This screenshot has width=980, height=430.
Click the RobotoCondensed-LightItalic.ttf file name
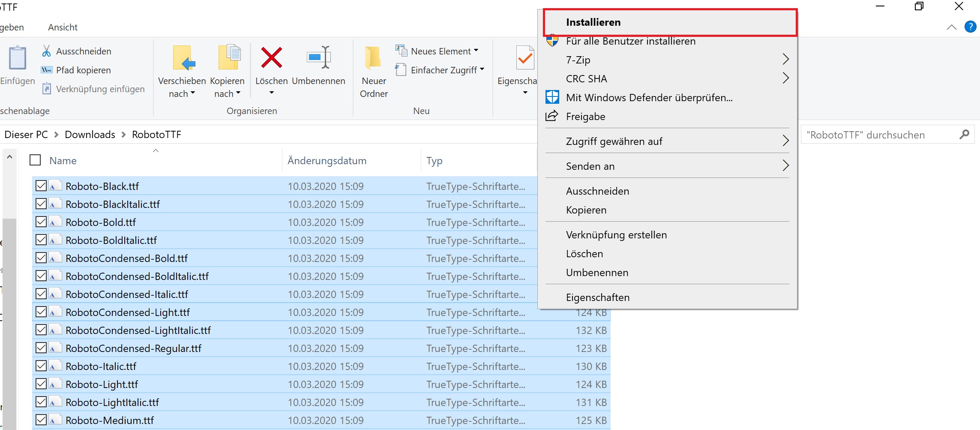(x=138, y=330)
